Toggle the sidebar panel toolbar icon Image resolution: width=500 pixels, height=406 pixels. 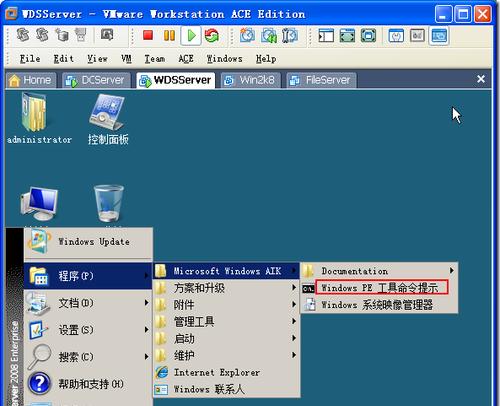click(x=326, y=35)
